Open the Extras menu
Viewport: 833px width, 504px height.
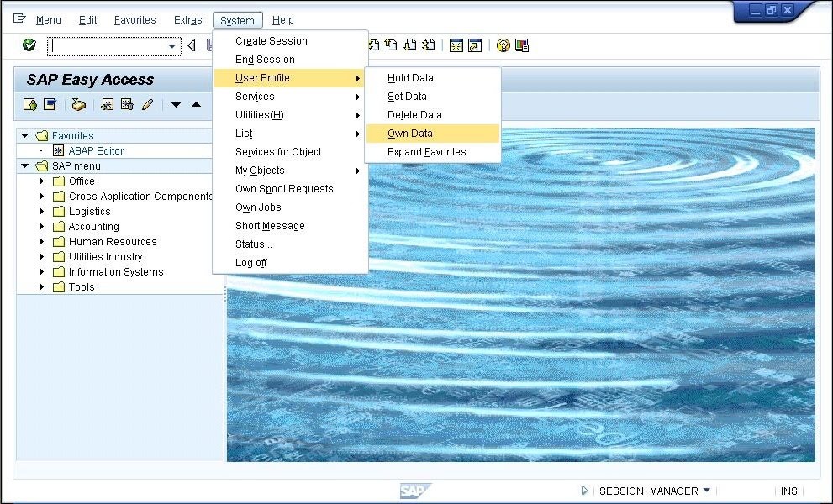pos(187,20)
